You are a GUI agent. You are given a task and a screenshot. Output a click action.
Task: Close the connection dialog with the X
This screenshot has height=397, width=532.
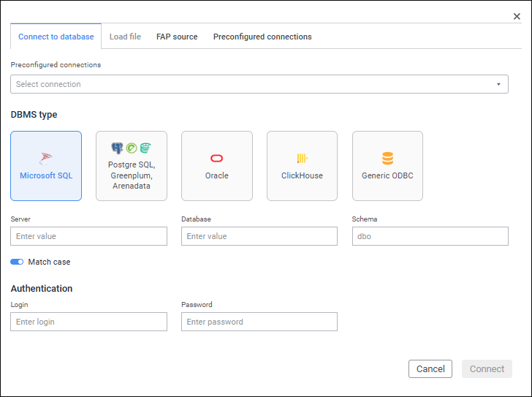click(x=517, y=16)
